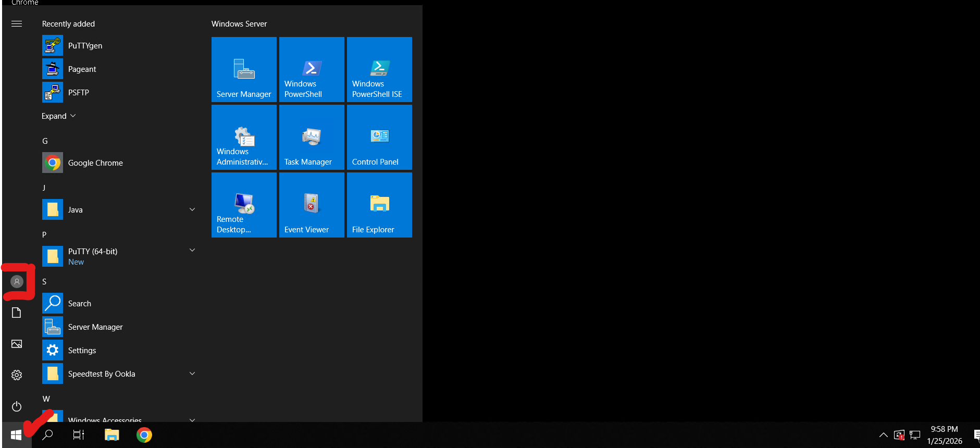
Task: Open Task Manager tile
Action: pyautogui.click(x=312, y=137)
